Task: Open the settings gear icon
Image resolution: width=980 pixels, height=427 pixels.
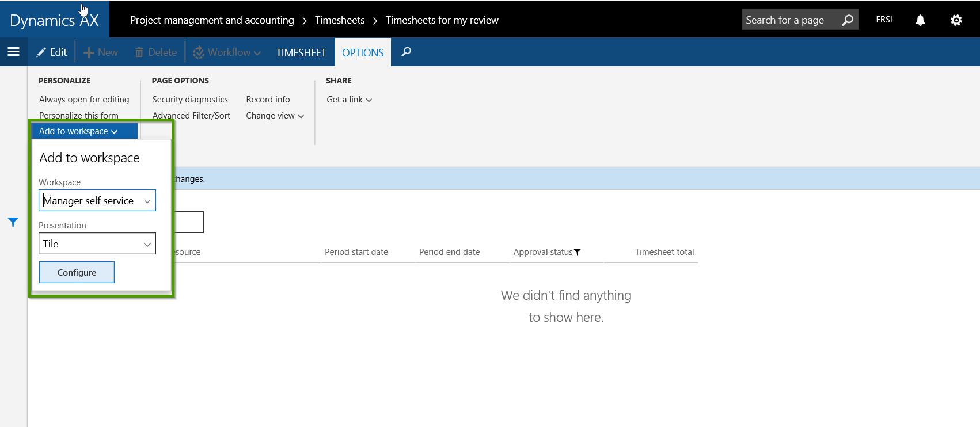Action: 956,20
